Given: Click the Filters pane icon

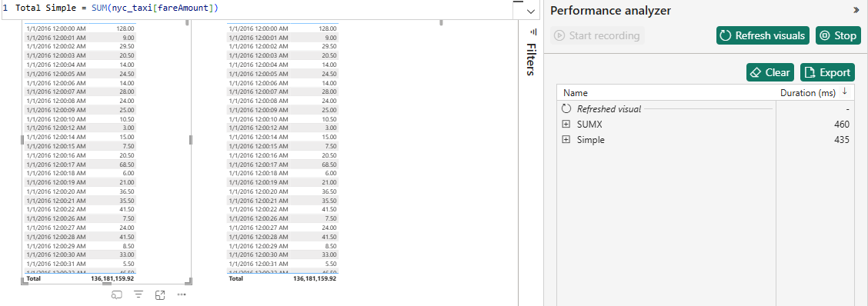Looking at the screenshot, I should [x=533, y=32].
